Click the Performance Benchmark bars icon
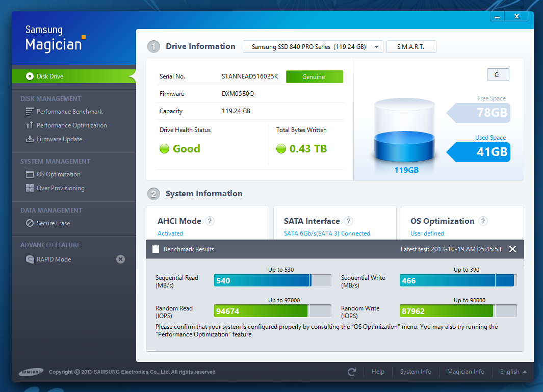Screen dimensions: 543x392 click(30, 112)
